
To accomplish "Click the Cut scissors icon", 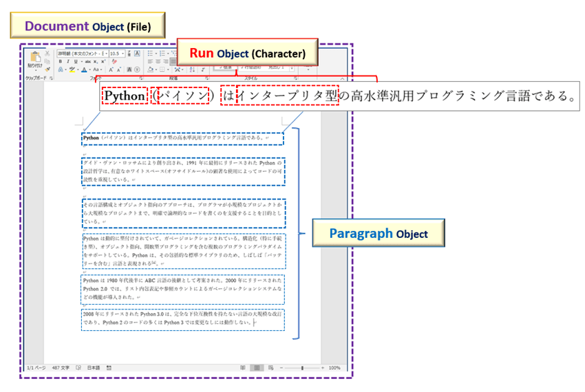I will (x=47, y=54).
